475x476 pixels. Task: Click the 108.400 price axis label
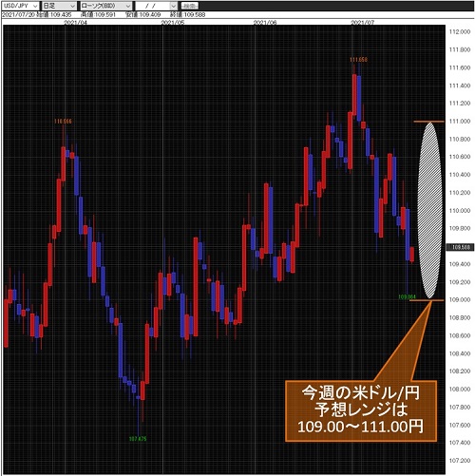tap(460, 353)
